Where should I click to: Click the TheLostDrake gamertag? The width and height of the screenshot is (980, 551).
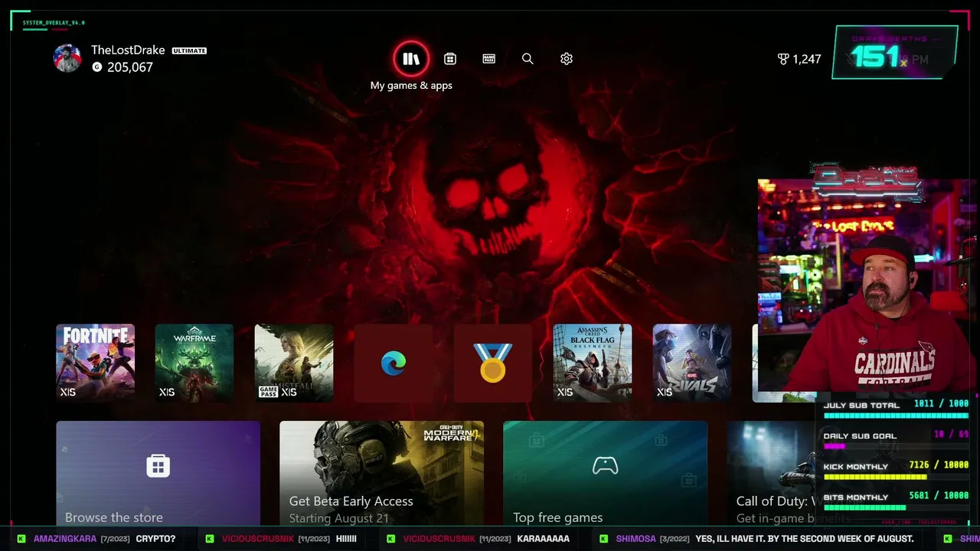click(128, 50)
